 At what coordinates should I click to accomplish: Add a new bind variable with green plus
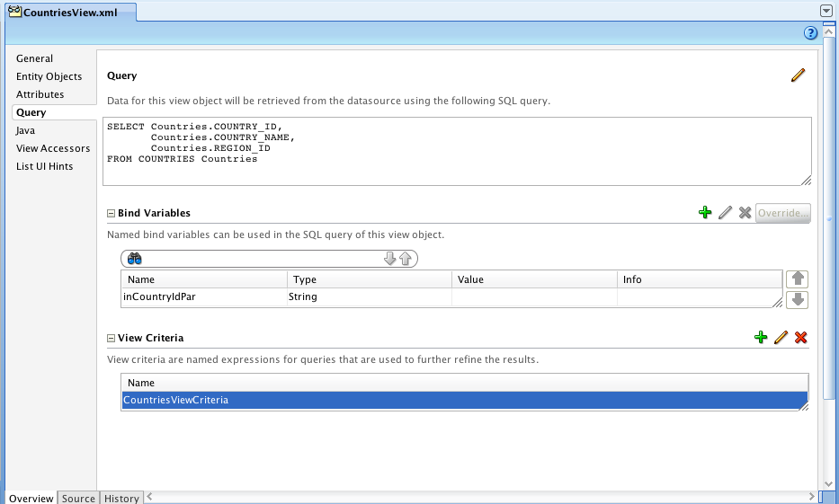coord(705,212)
